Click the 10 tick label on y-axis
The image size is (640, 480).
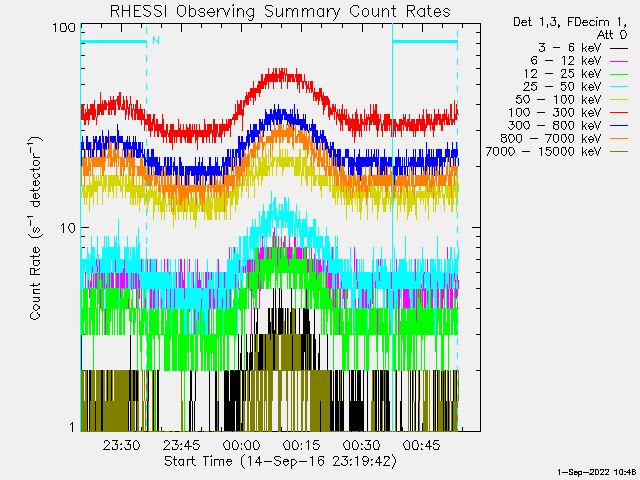click(x=68, y=228)
